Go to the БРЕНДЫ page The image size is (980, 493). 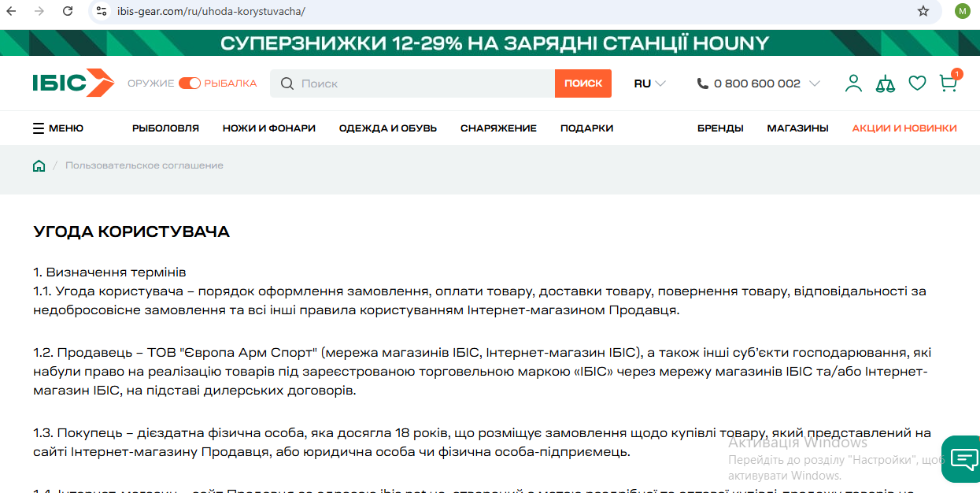click(720, 128)
